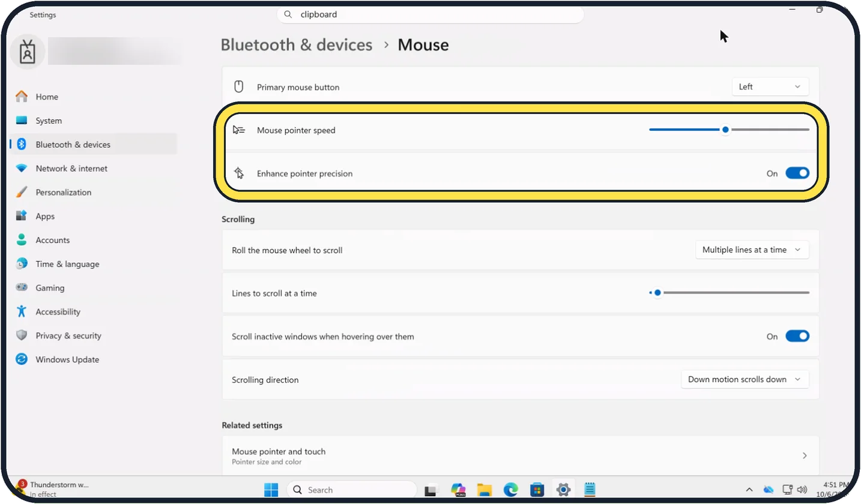Click the Related settings heading
This screenshot has width=861, height=504.
[x=252, y=425]
